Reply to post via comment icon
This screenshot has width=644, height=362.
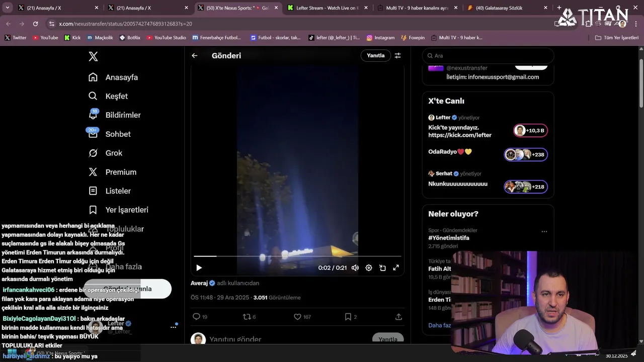(x=200, y=317)
